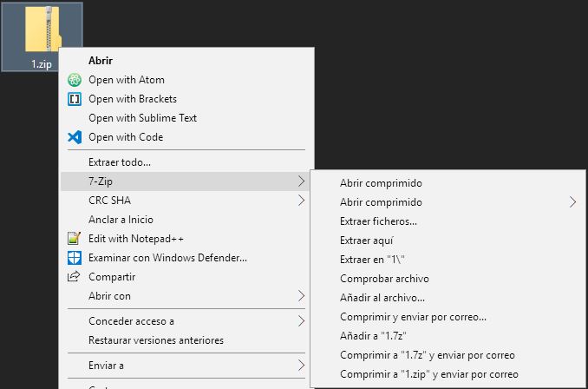Choose Abrir from the context menu
The height and width of the screenshot is (389, 588).
186,61
